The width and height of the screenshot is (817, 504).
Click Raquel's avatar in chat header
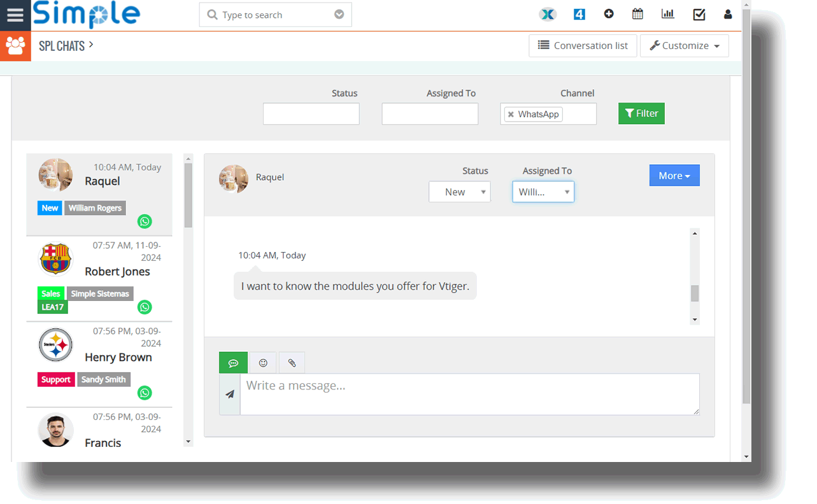pyautogui.click(x=234, y=179)
